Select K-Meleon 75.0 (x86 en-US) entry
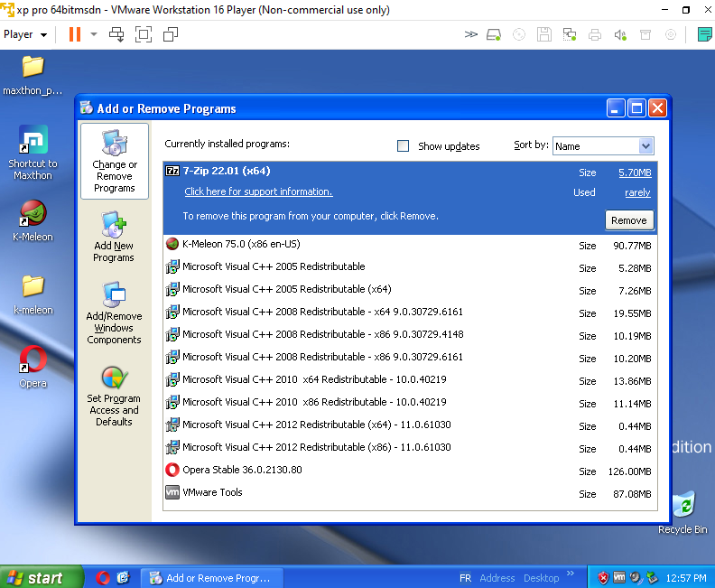The width and height of the screenshot is (715, 588). pyautogui.click(x=410, y=245)
